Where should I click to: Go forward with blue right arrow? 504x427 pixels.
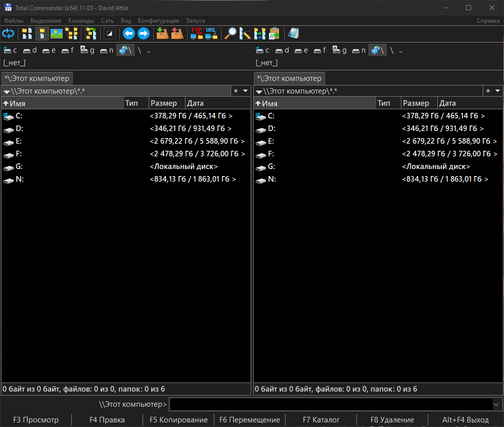(144, 33)
